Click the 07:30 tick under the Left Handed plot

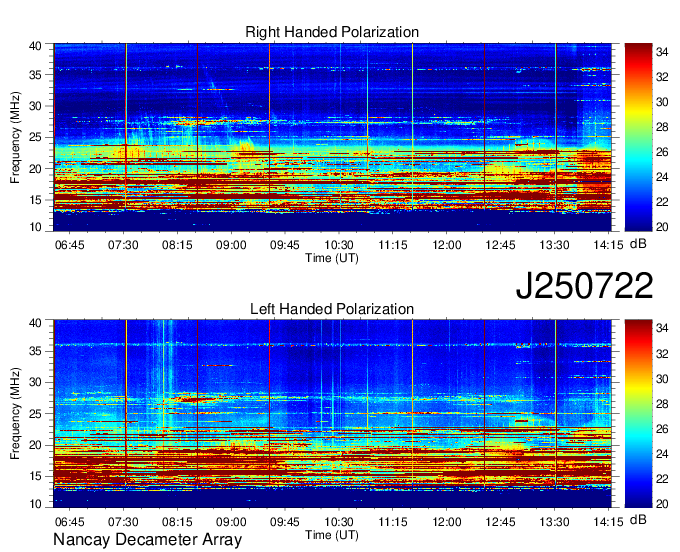click(123, 522)
